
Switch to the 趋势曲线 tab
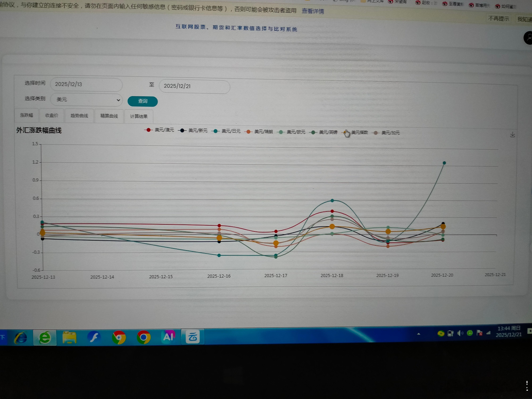click(79, 116)
